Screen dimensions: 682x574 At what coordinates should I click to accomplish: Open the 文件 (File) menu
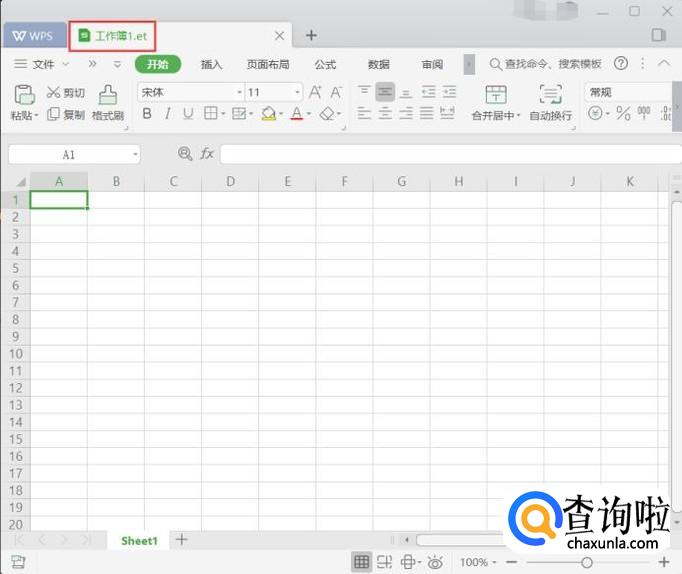43,64
